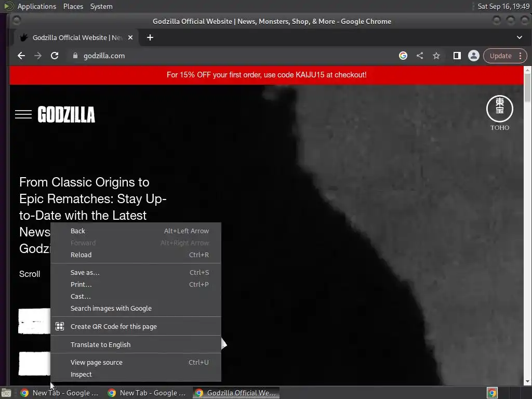Select Create QR Code for this page
Viewport: 532px width, 399px height.
[x=136, y=326]
